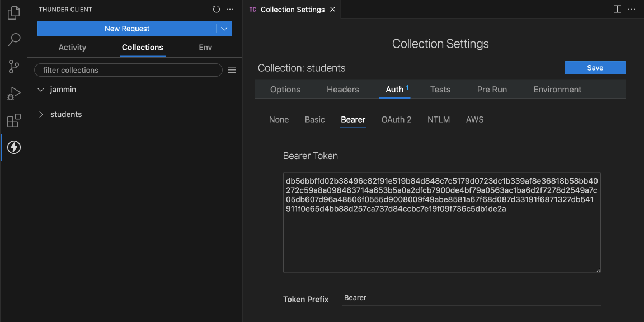
Task: Select NTLM auth type
Action: coord(439,120)
